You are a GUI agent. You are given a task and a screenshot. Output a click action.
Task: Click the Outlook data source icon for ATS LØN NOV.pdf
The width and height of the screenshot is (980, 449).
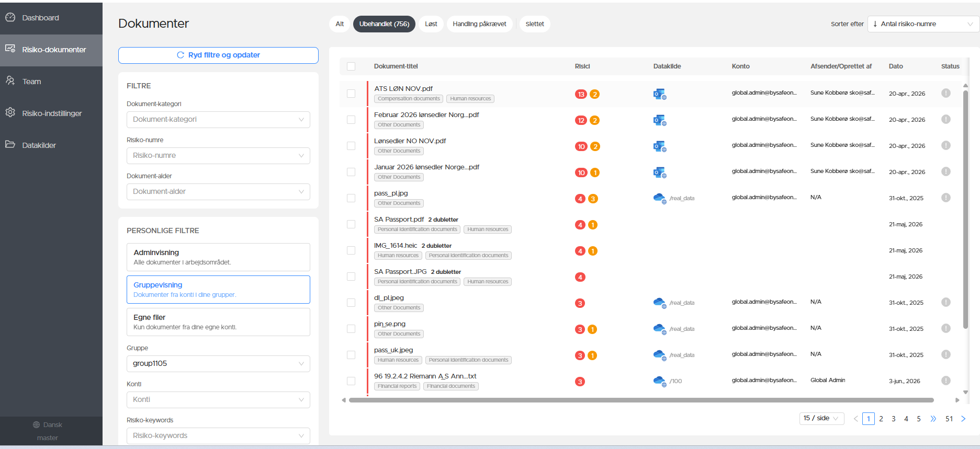pyautogui.click(x=659, y=94)
